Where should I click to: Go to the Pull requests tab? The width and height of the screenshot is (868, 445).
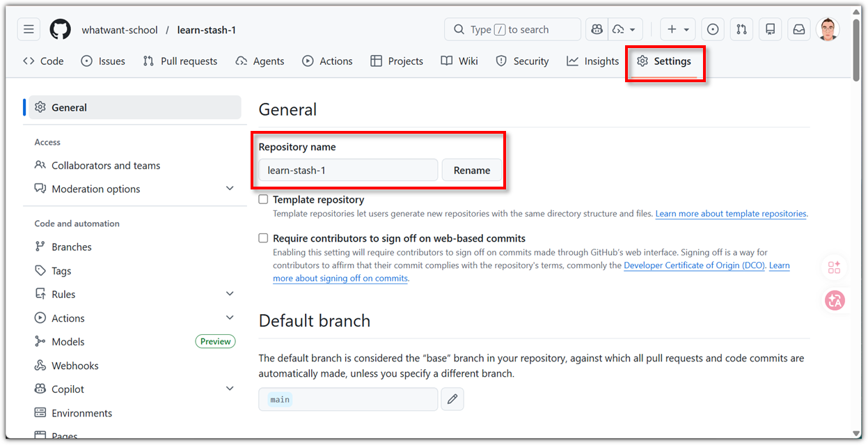(180, 61)
